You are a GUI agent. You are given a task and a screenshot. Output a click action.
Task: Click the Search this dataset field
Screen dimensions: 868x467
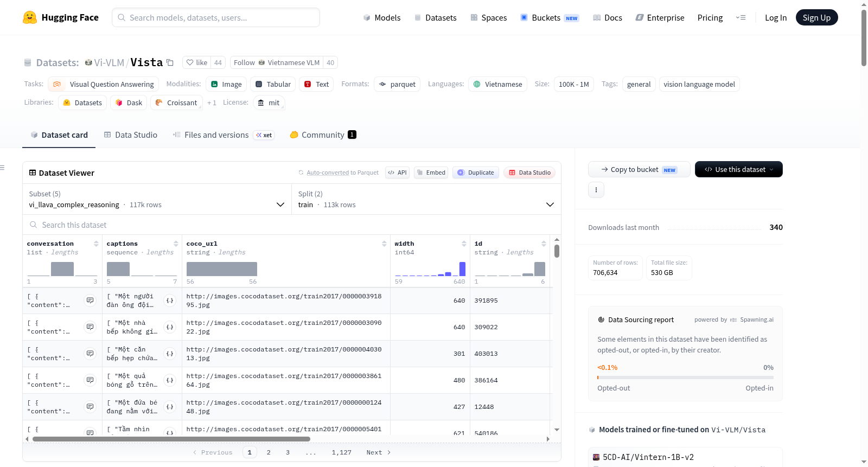[292, 225]
